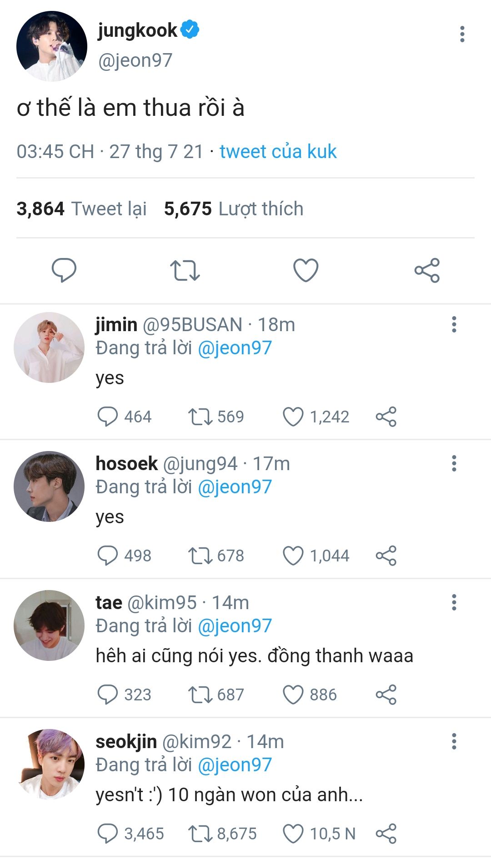Screen dimensions: 491x868
Task: Open seokjin's profile avatar
Action: [x=49, y=764]
